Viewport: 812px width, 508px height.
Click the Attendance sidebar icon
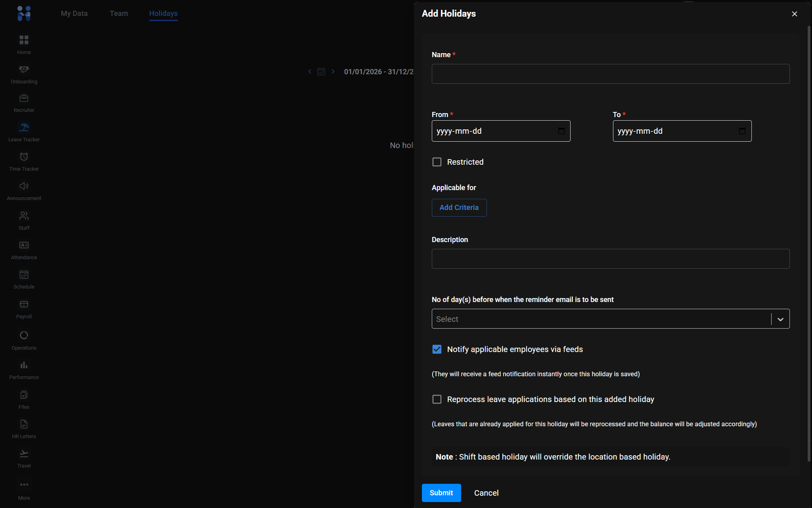point(24,246)
